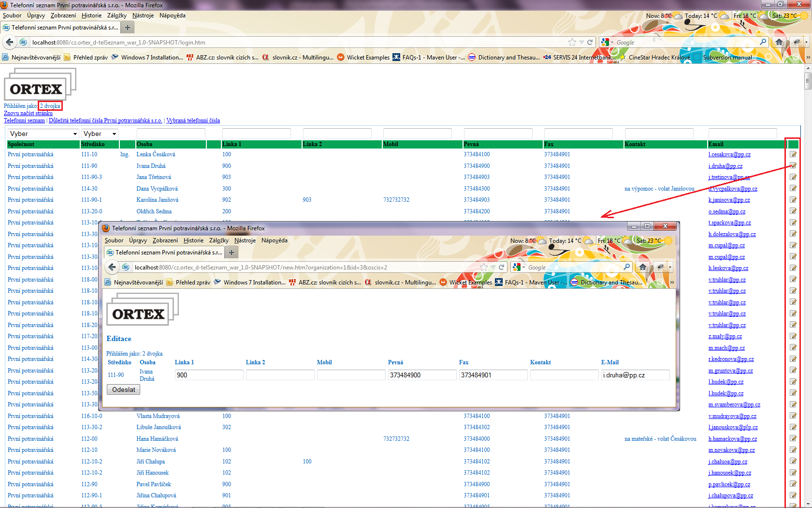Click edit icon in Lenka Česáková row
This screenshot has height=508, width=812.
click(793, 154)
